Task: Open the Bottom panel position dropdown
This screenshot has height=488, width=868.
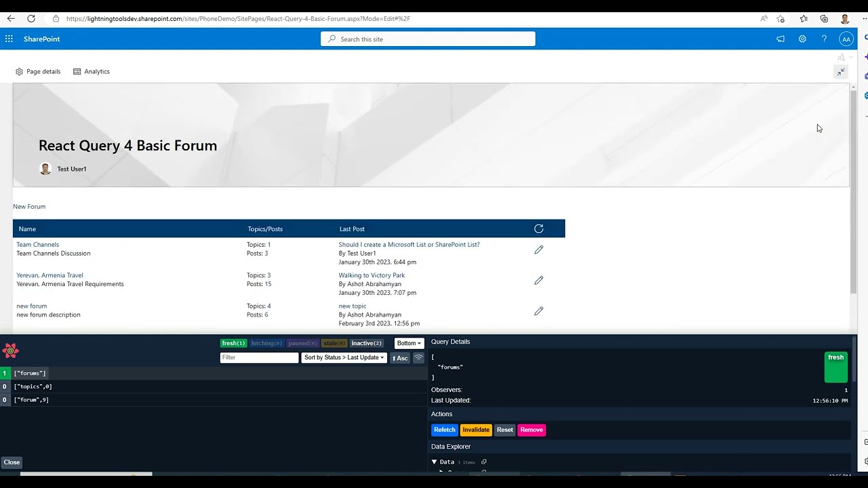Action: pos(409,343)
